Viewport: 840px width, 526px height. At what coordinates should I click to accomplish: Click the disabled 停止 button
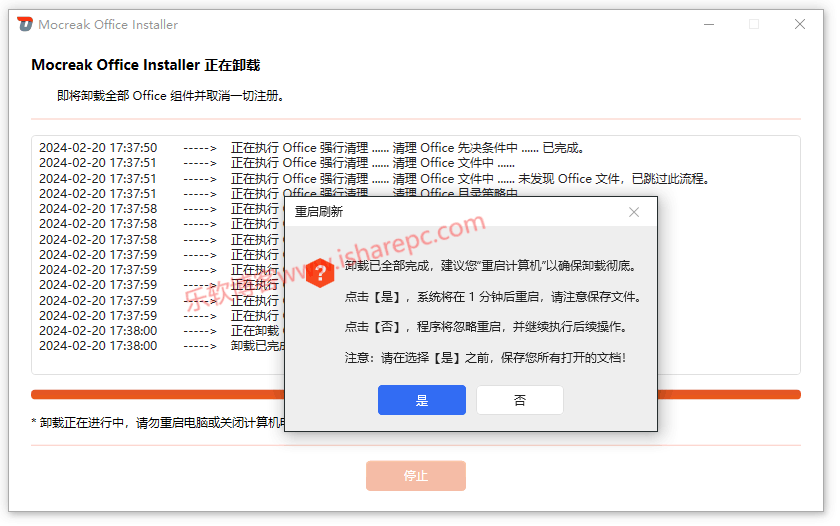pyautogui.click(x=416, y=476)
